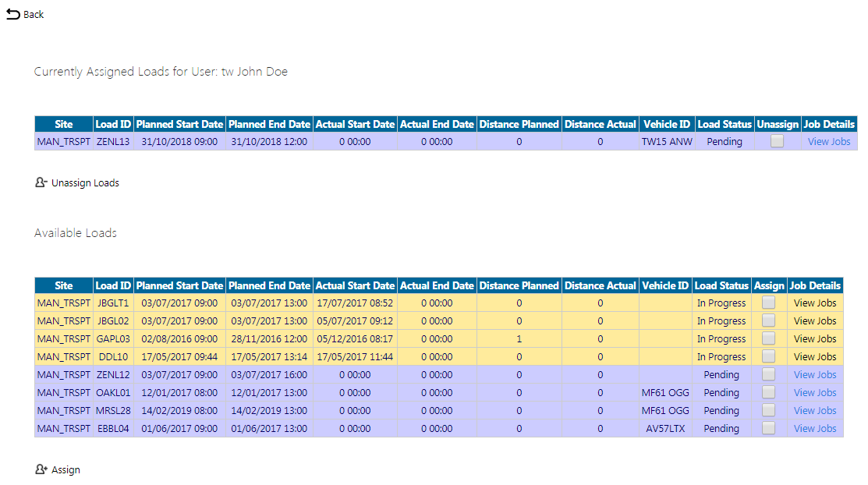The width and height of the screenshot is (868, 485).
Task: Click the Unassign Loads user icon
Action: tap(41, 182)
